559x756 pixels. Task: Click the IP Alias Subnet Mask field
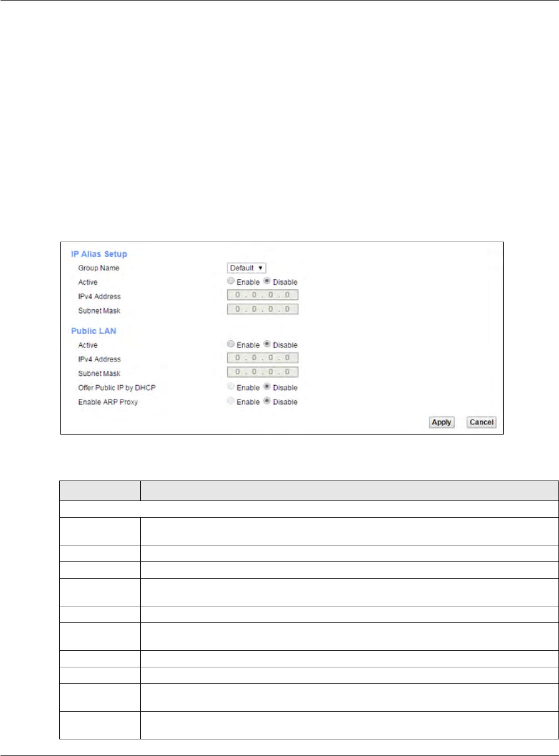[x=263, y=309]
